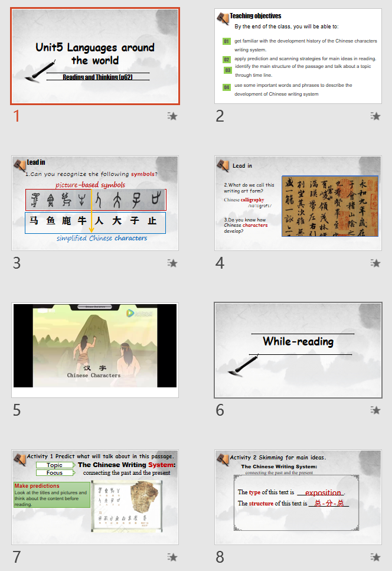Screen dimensions: 392x571
Task: Select the Activity 2 Skimming slide thumbnail
Action: coord(298,497)
